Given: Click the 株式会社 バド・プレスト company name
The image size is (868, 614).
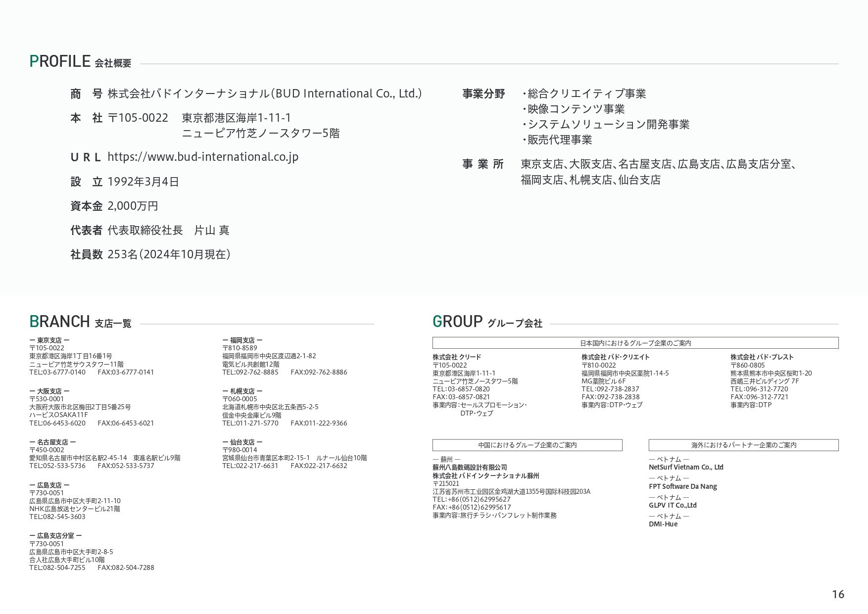Looking at the screenshot, I should click(762, 357).
